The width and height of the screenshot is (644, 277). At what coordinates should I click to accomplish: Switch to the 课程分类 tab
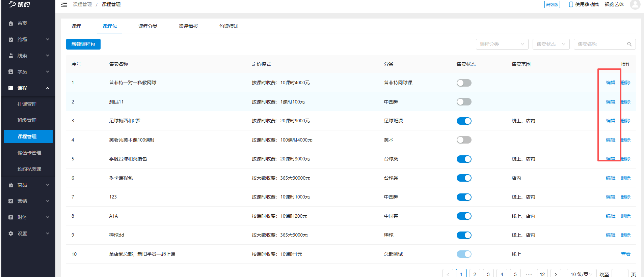[x=147, y=26]
